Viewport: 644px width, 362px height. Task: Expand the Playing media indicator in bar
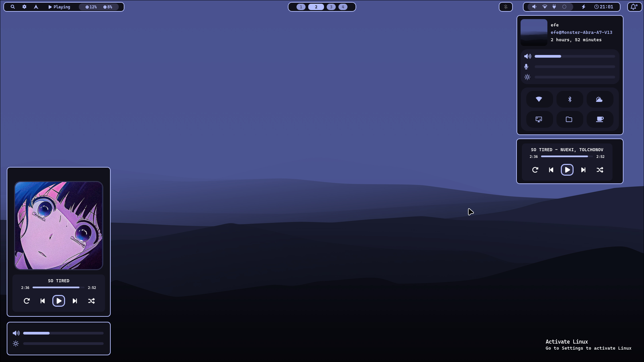pos(59,7)
